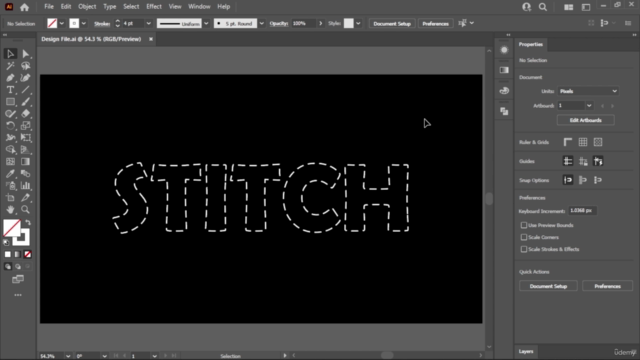Click Preferences in control bar

tap(436, 24)
